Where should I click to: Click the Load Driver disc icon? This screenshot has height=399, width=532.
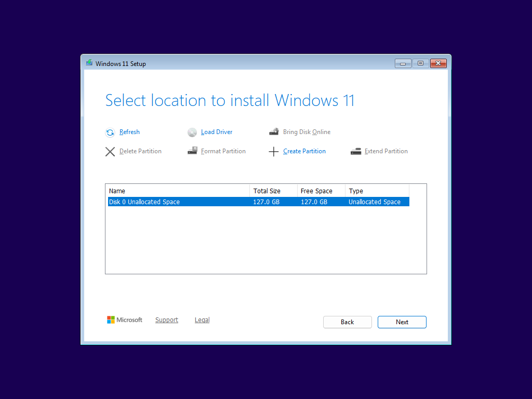click(192, 132)
